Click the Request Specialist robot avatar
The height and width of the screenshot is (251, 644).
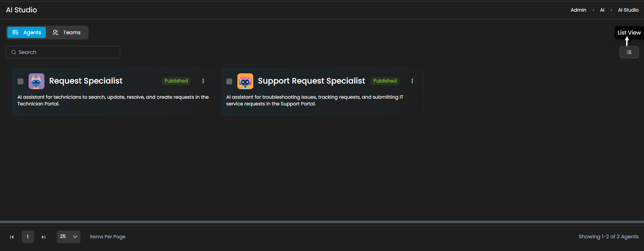tap(36, 81)
